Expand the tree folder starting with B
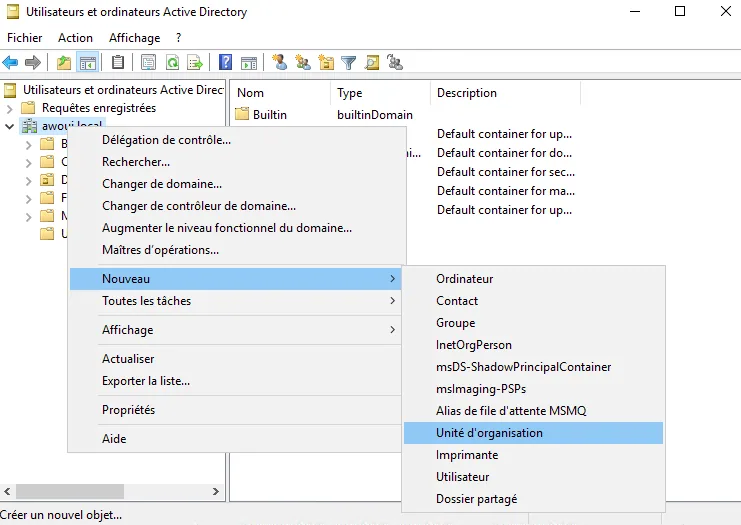The image size is (741, 525). (28, 145)
